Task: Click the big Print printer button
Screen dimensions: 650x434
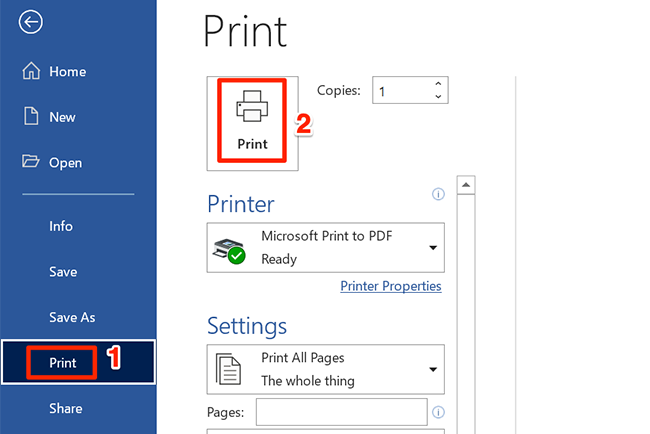Action: click(252, 121)
